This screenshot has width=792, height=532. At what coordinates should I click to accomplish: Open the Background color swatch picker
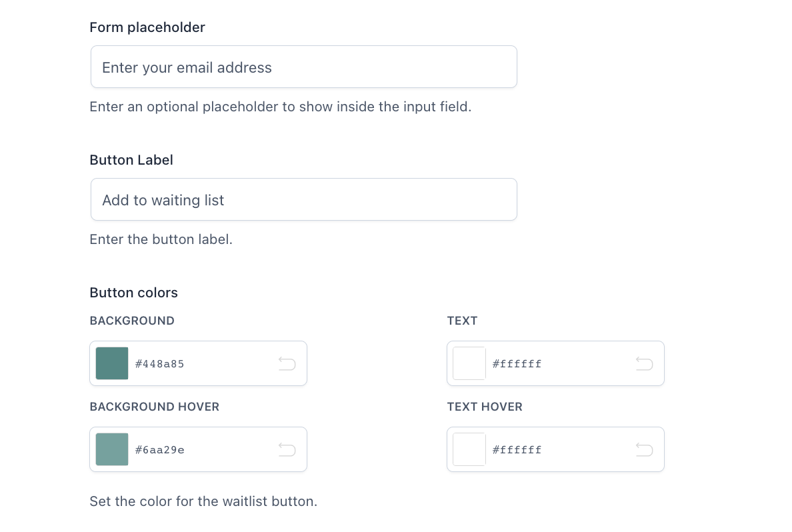pos(112,363)
